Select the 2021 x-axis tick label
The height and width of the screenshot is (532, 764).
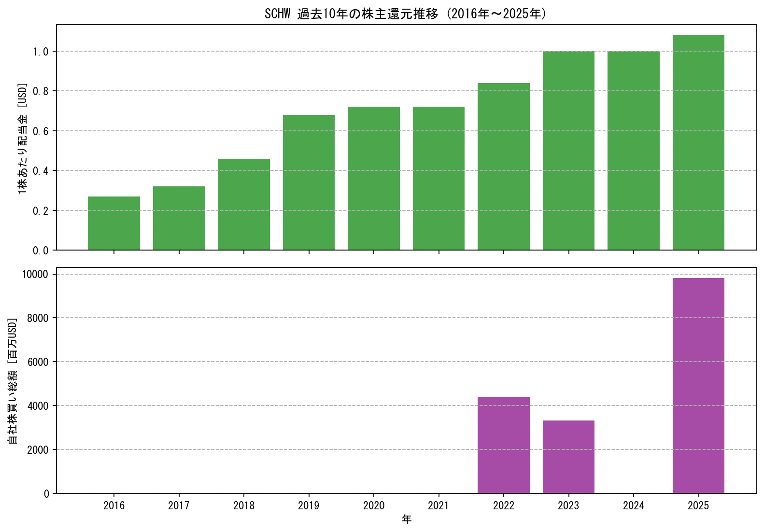439,505
